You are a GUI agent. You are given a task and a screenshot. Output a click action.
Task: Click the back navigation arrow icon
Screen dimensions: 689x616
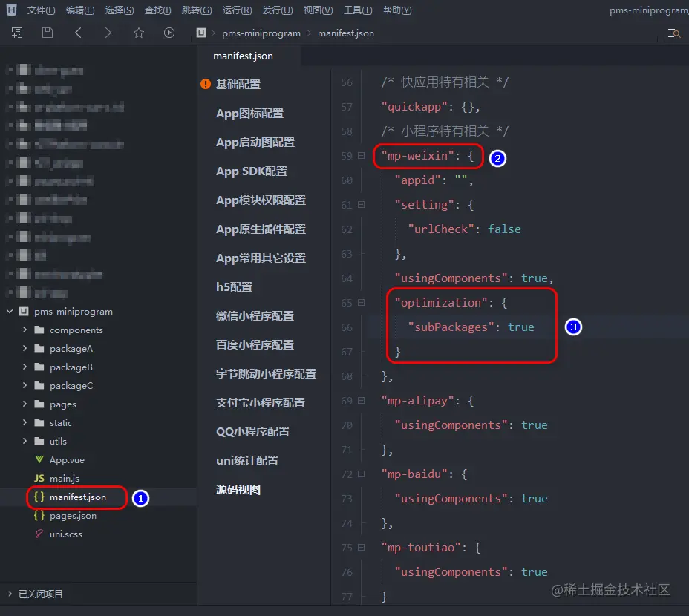(x=77, y=33)
